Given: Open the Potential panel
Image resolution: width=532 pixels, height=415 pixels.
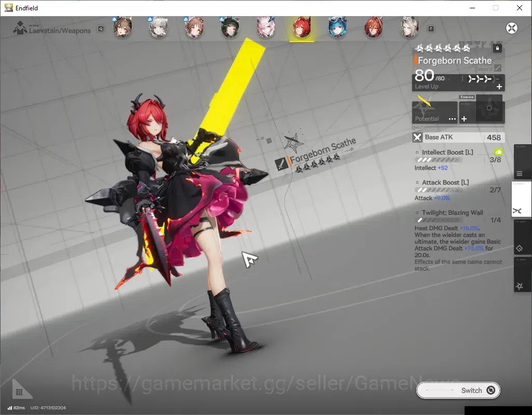Looking at the screenshot, I should pyautogui.click(x=435, y=113).
